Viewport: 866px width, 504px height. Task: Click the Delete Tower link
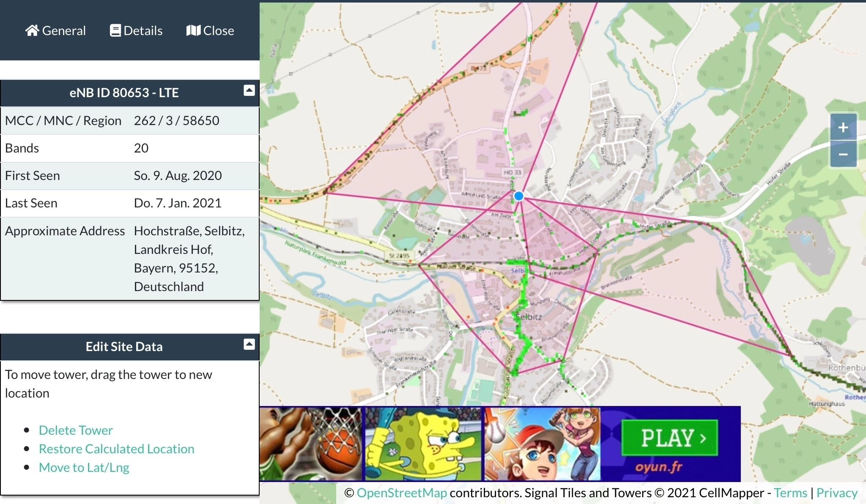tap(76, 430)
